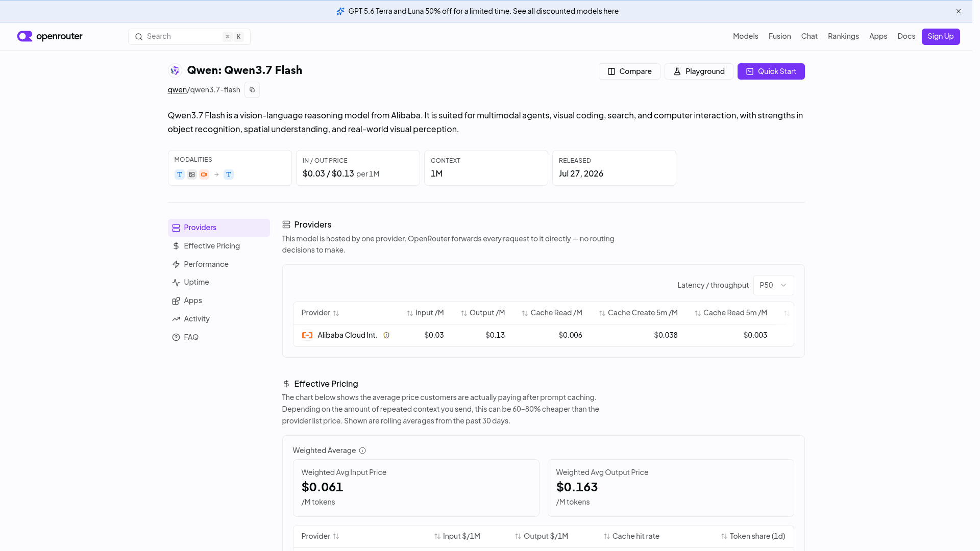Screen dimensions: 980x551
Task: Click the text output modality icon
Action: click(229, 174)
